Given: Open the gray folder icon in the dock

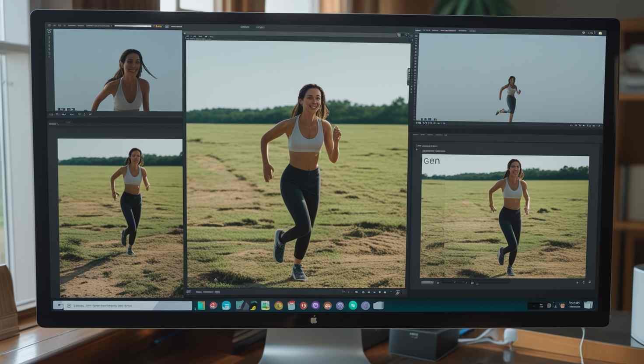Looking at the screenshot, I should [378, 306].
